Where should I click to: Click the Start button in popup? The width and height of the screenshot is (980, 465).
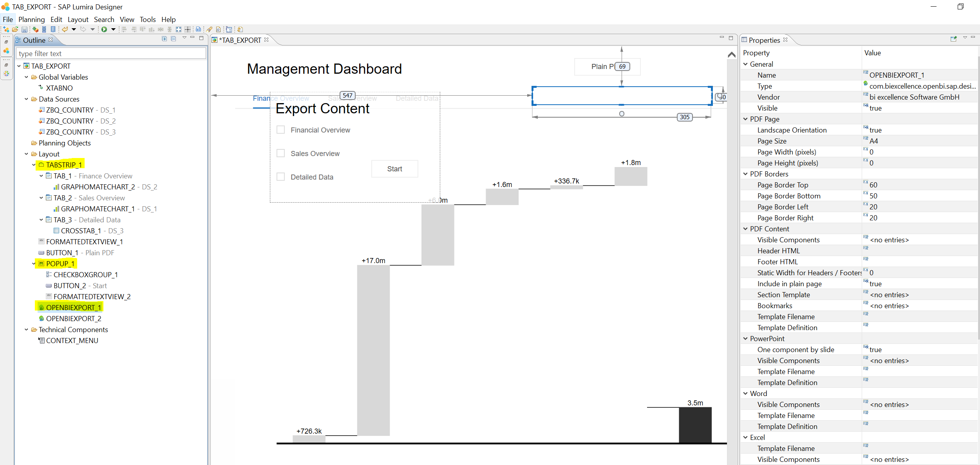394,168
